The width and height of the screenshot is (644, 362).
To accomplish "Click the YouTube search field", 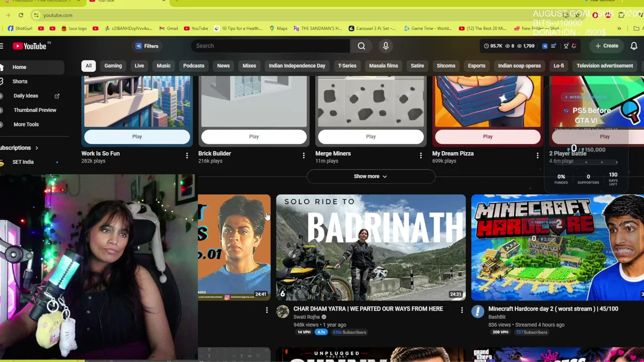I will click(271, 46).
